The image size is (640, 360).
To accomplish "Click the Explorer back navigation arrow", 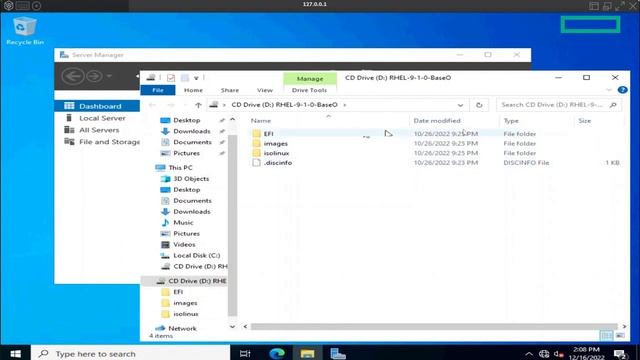I will coord(152,105).
